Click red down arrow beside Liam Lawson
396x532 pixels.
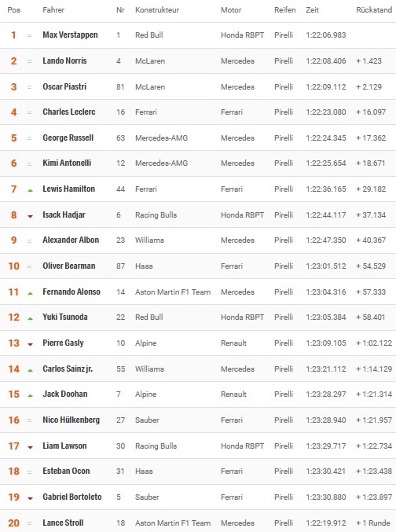coord(30,447)
